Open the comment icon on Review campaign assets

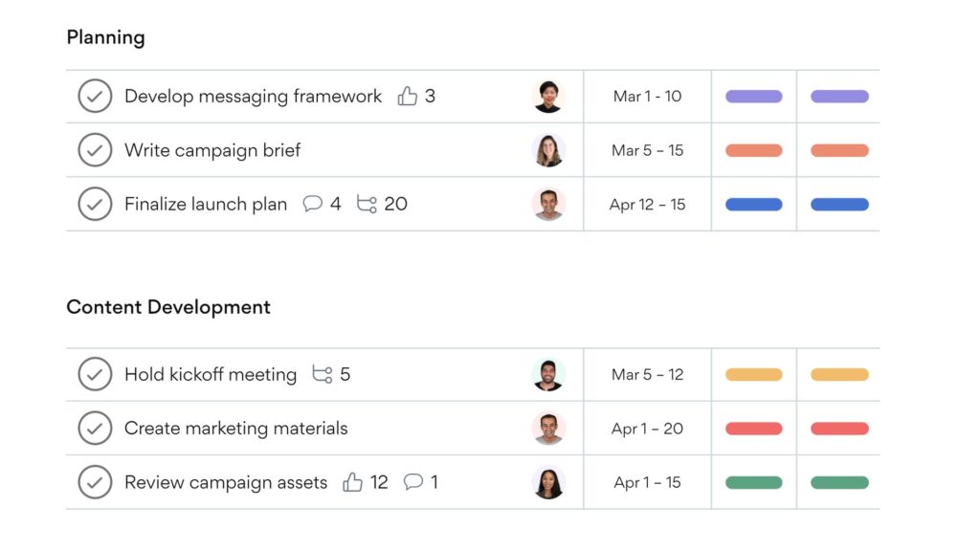(x=413, y=482)
